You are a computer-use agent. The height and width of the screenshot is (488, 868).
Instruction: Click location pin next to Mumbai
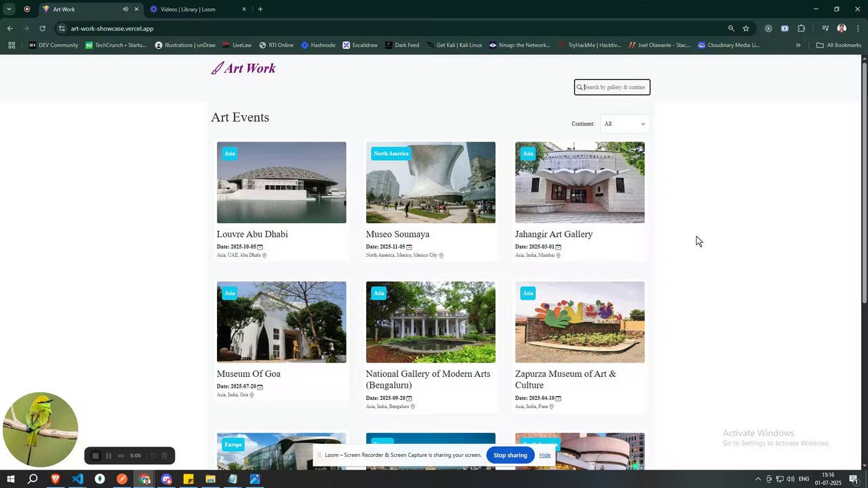pos(558,256)
